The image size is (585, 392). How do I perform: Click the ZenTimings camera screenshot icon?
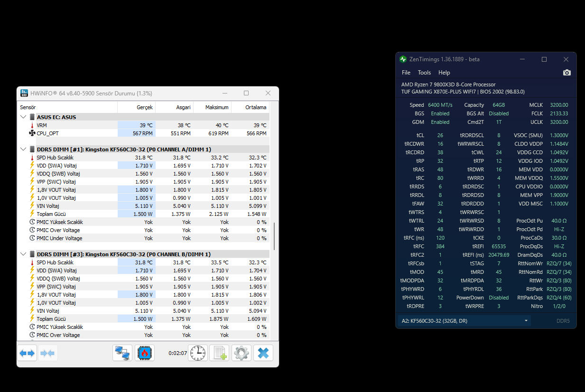(x=566, y=73)
